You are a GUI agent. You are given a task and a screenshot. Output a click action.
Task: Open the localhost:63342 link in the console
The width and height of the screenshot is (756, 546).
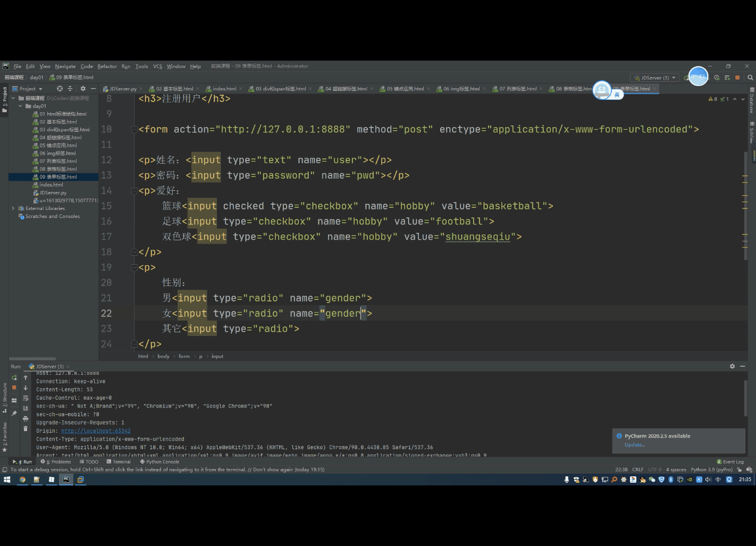click(x=96, y=431)
